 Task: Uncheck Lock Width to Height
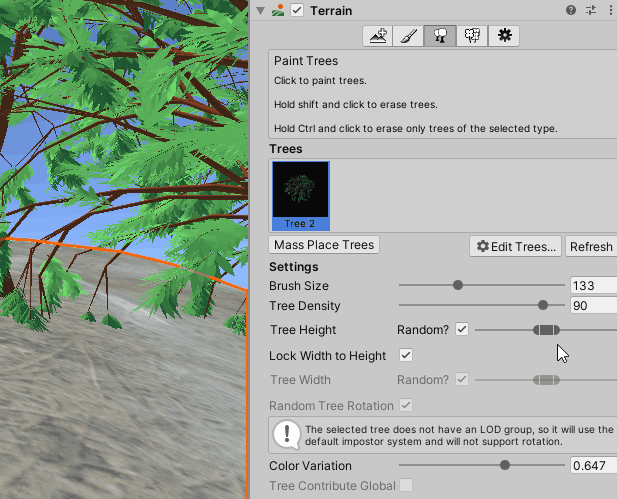(406, 355)
